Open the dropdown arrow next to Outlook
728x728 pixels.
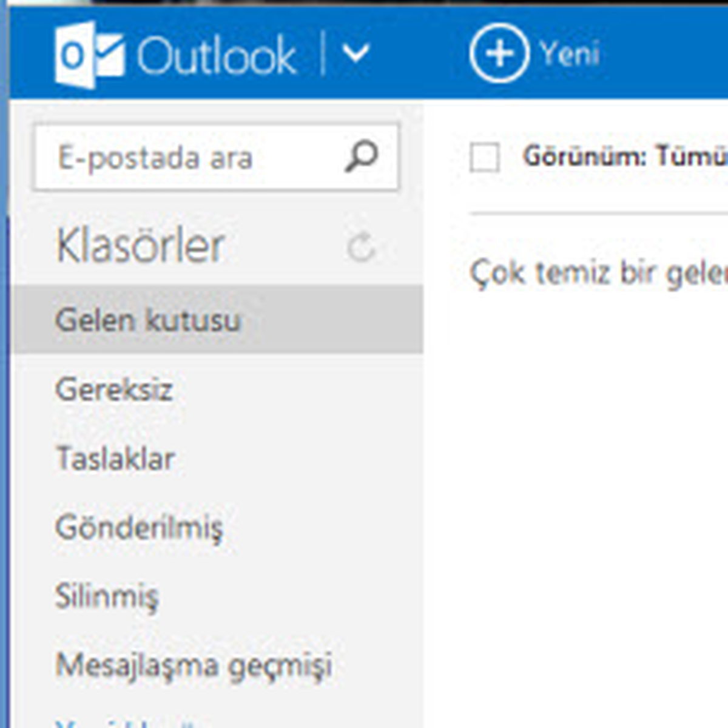point(356,54)
